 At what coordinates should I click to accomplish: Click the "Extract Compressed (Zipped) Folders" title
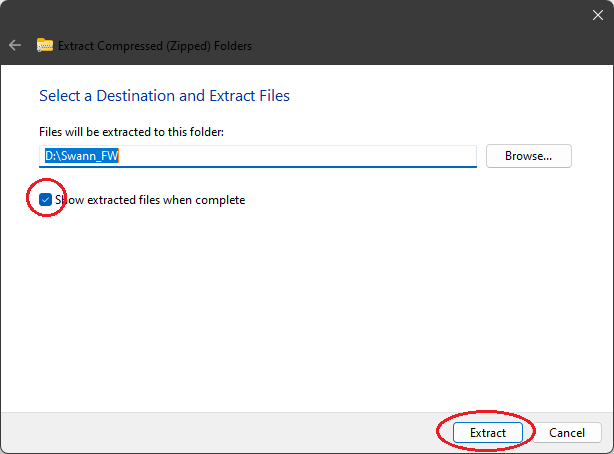click(x=155, y=46)
